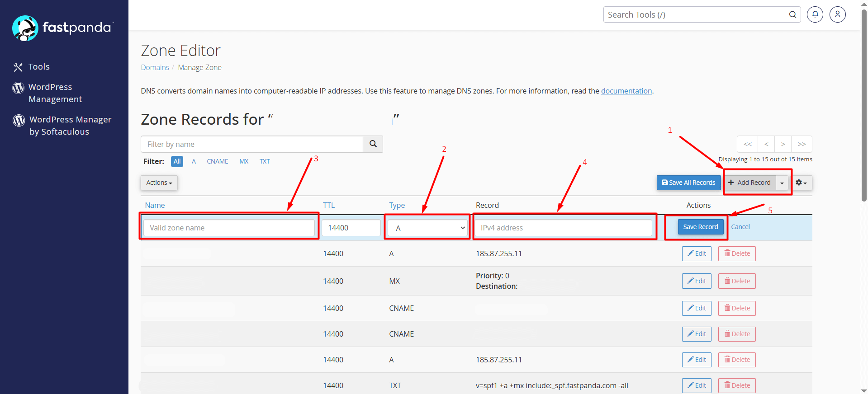Viewport: 868px width, 394px height.
Task: Delete the second A record 185.87.255.11
Action: pos(737,360)
